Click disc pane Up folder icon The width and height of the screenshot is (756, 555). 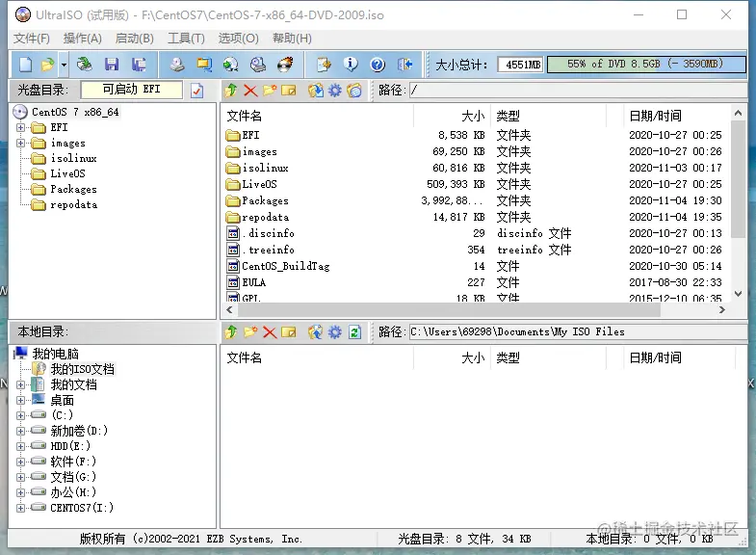click(231, 91)
